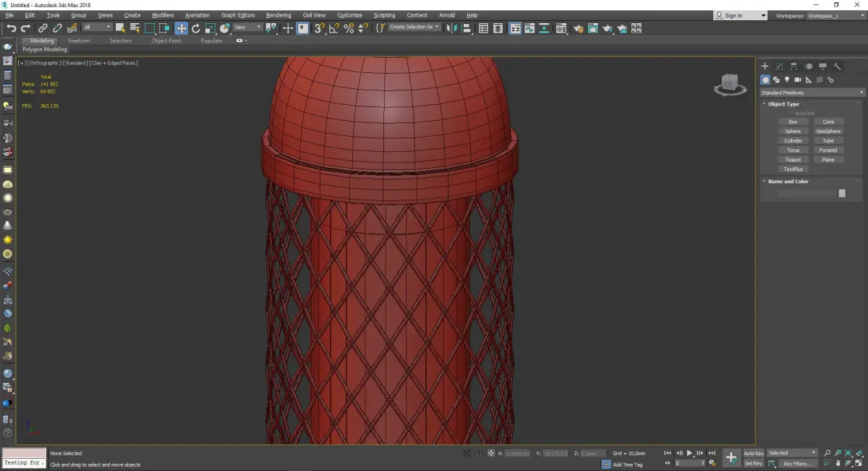
Task: Undo the last action
Action: click(11, 28)
